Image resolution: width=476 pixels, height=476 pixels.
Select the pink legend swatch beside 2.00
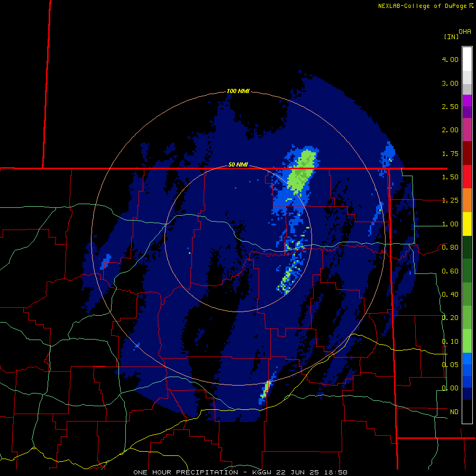(467, 130)
